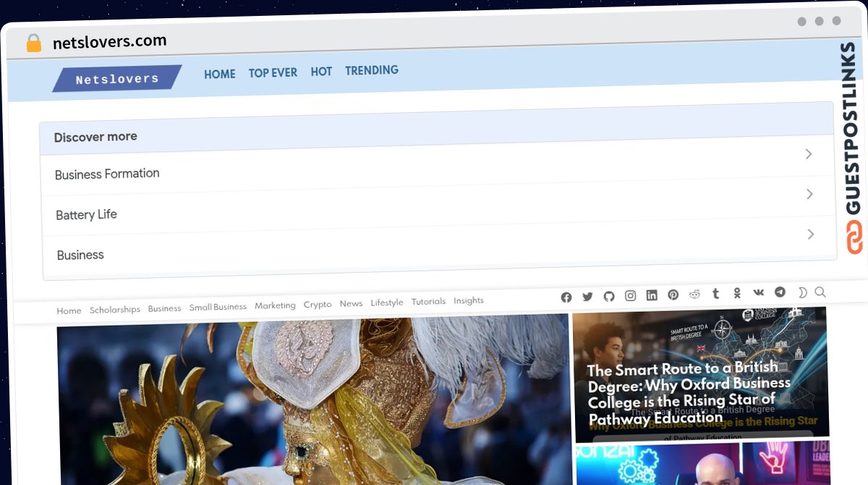Open the Odnoklassniki social icon

[x=737, y=293]
